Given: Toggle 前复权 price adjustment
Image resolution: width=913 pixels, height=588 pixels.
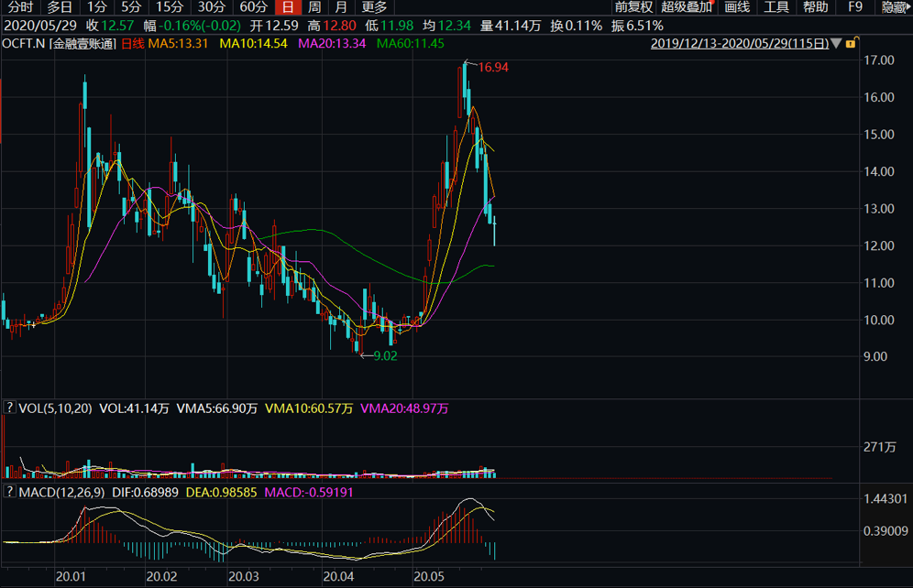Looking at the screenshot, I should (633, 7).
